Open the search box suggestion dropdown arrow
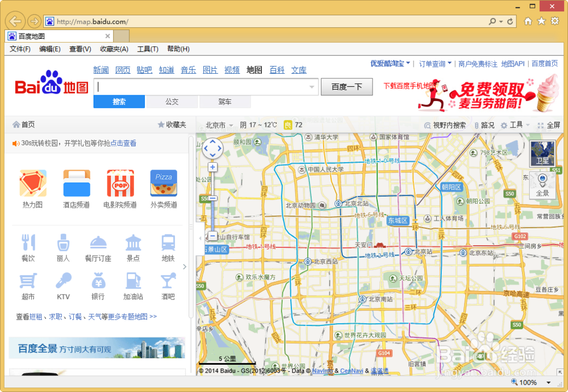 (x=311, y=87)
